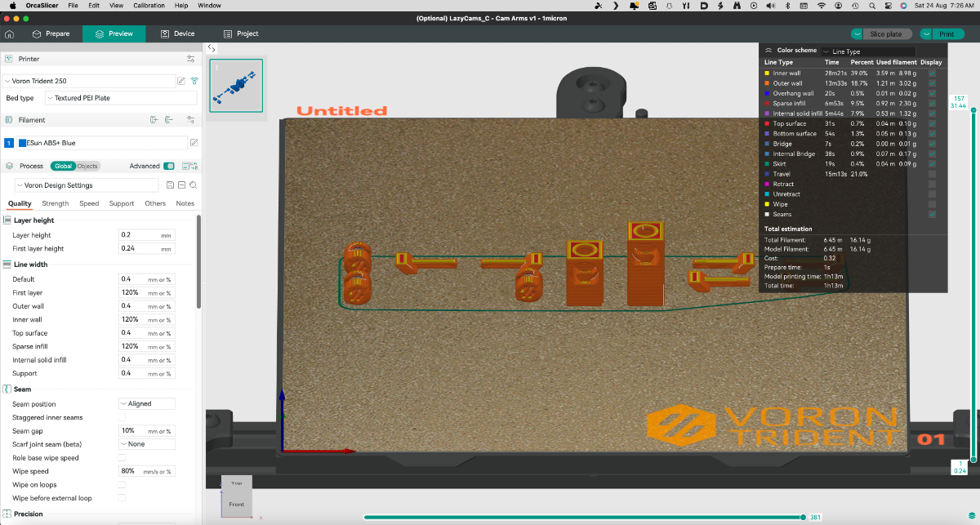
Task: Open the Others settings tab
Action: click(x=155, y=203)
